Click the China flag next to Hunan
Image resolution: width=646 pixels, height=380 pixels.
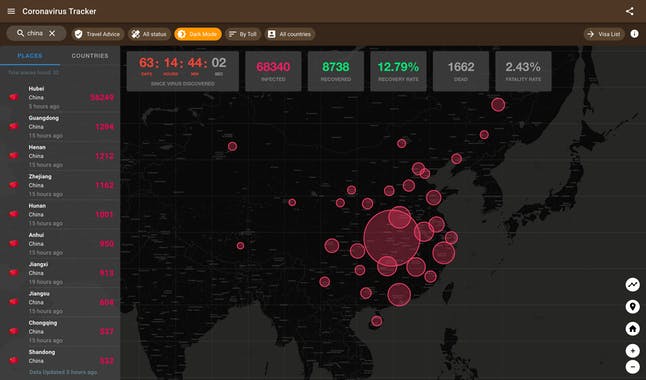coord(14,214)
